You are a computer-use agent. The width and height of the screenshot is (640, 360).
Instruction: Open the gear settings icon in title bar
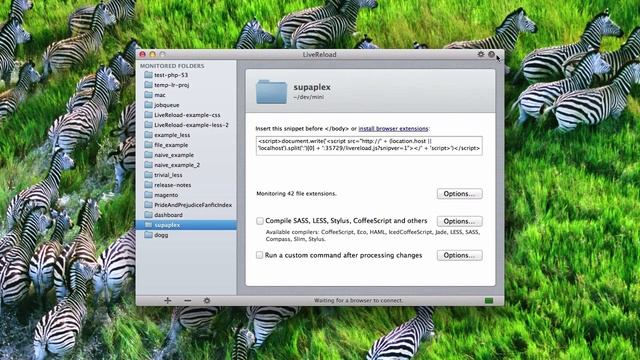pyautogui.click(x=481, y=54)
